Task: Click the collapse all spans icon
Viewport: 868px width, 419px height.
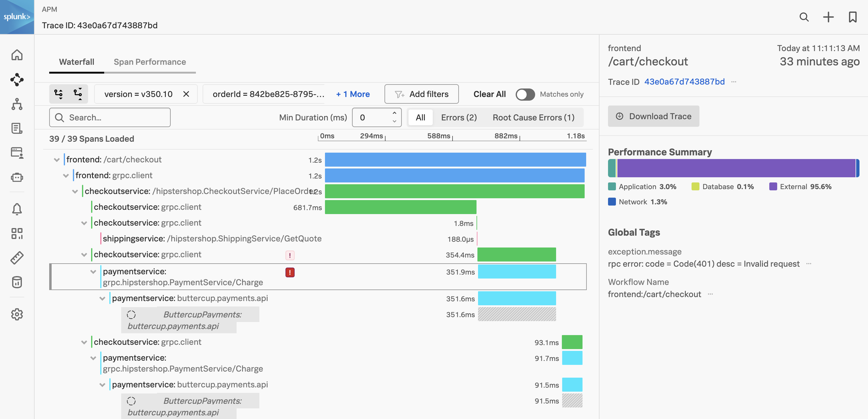Action: pyautogui.click(x=78, y=94)
